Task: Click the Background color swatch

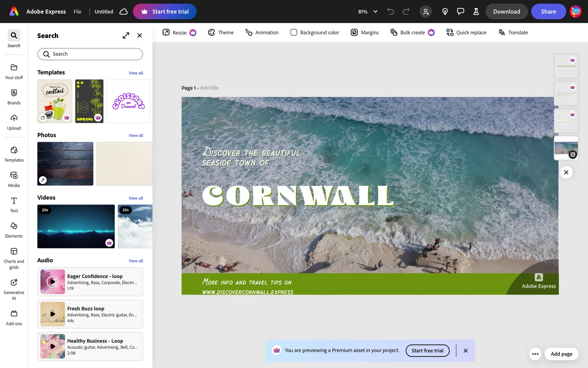Action: [294, 33]
